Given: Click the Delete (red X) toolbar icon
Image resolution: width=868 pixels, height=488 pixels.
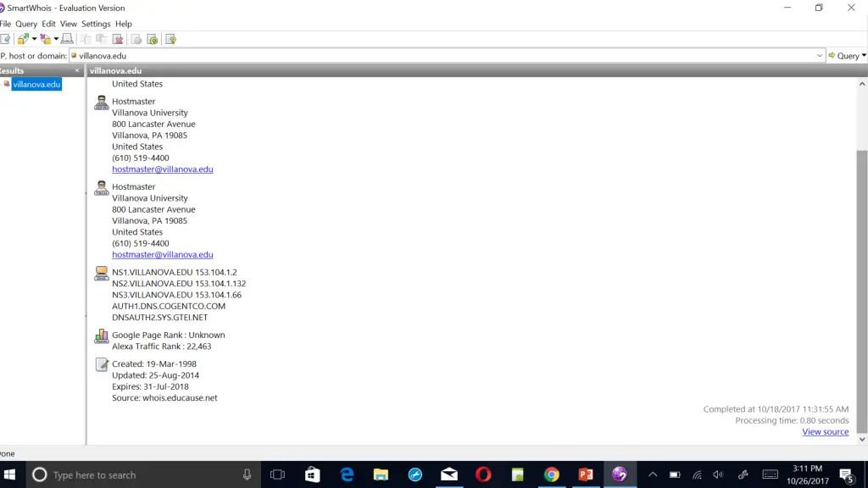Looking at the screenshot, I should [117, 39].
